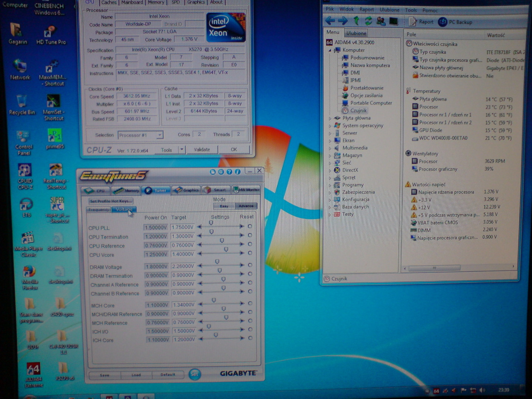Reset ICH Core voltage radio button

(x=250, y=338)
